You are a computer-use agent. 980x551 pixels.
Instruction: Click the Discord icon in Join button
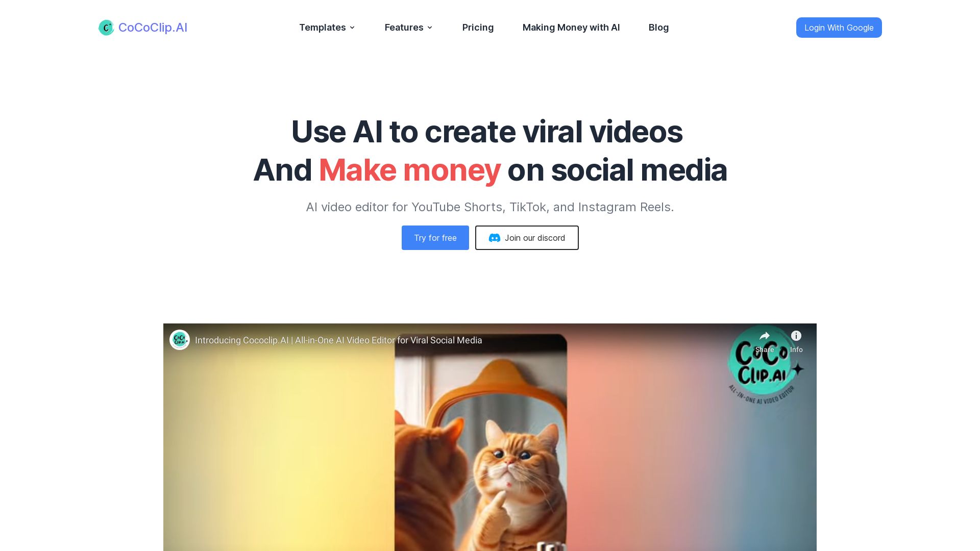point(494,237)
